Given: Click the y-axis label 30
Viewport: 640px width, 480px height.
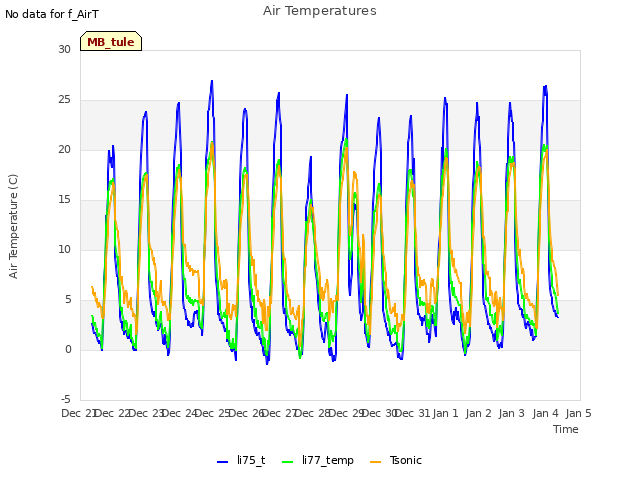Looking at the screenshot, I should coord(64,49).
